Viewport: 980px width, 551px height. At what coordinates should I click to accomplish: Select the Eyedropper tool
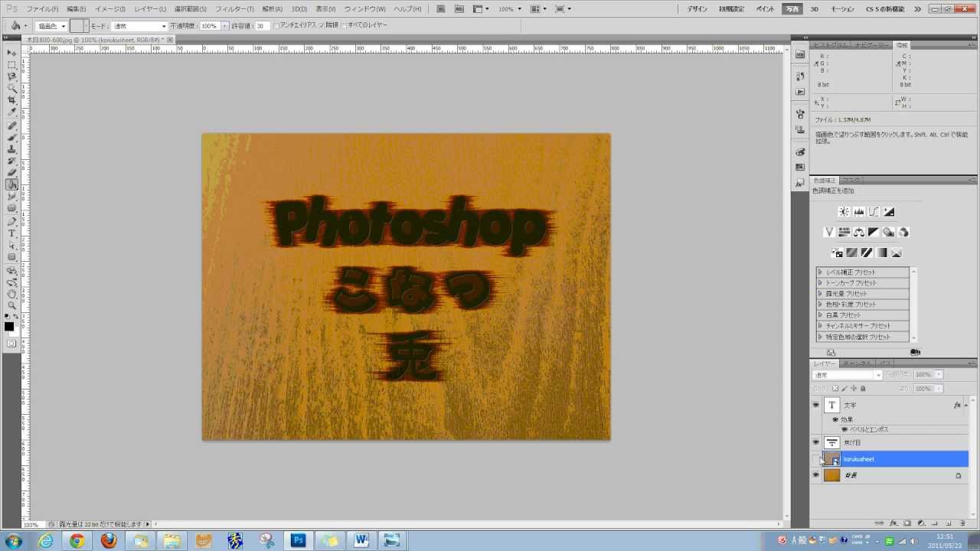click(12, 112)
